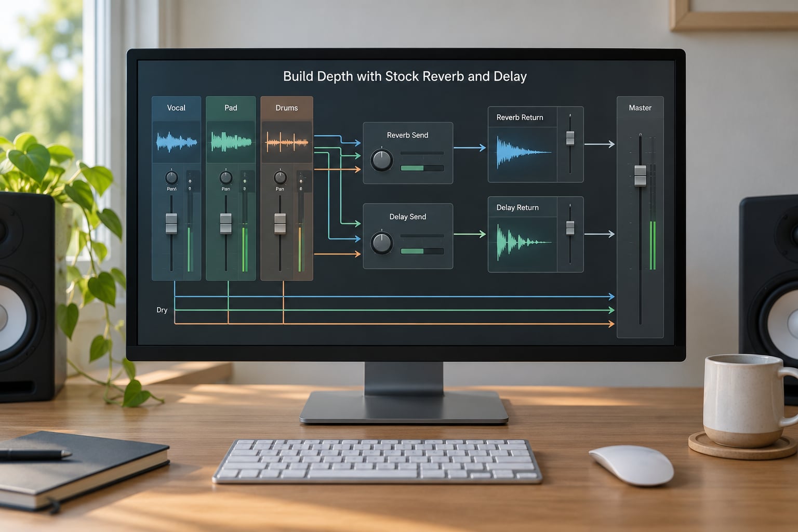798x532 pixels.
Task: Click the Reverb Send label
Action: pyautogui.click(x=408, y=135)
